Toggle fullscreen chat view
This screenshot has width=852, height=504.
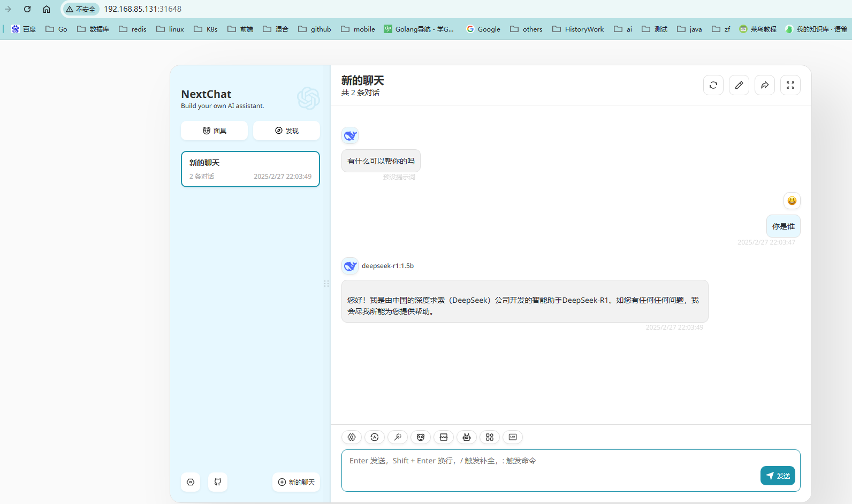790,85
